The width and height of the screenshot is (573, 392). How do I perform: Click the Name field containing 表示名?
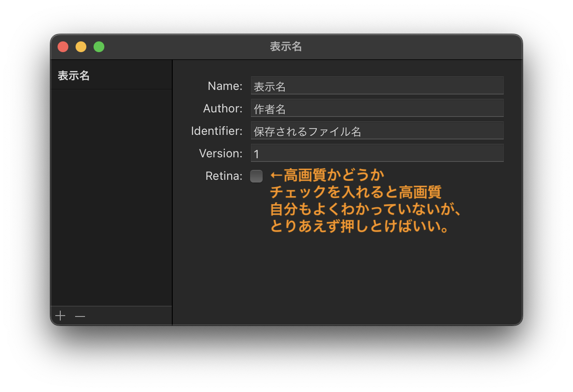[377, 85]
